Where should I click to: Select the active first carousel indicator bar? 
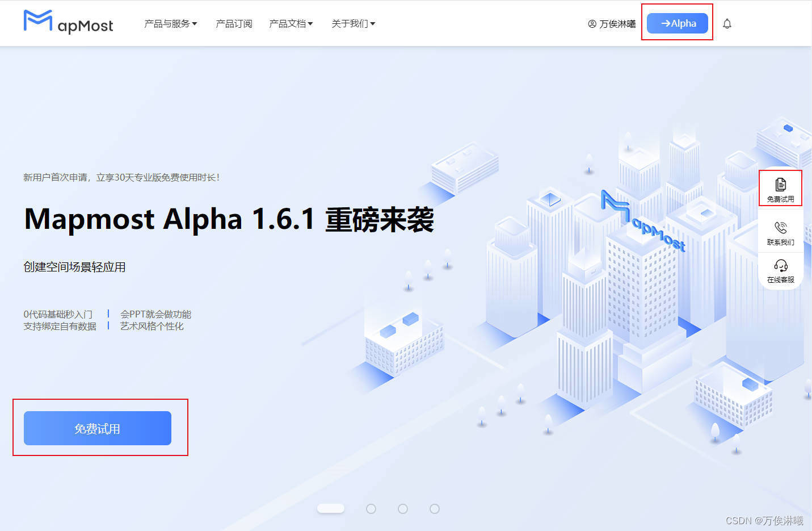(331, 508)
